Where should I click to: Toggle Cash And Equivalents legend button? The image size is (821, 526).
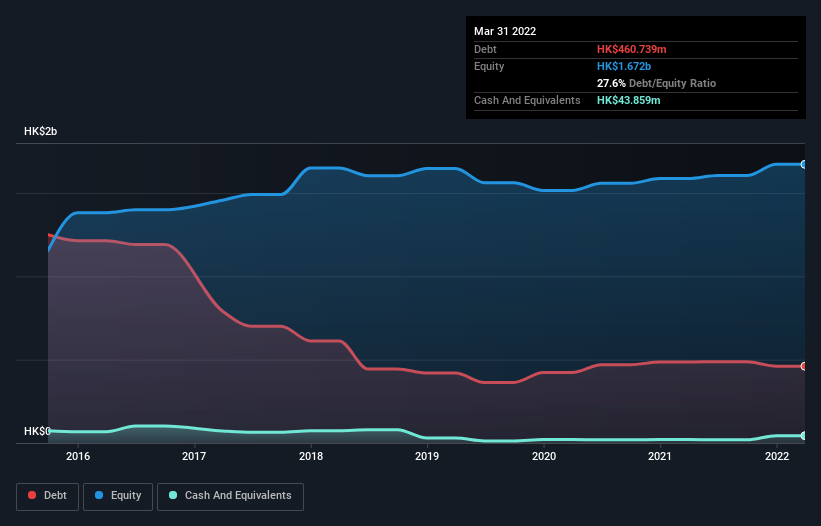[230, 496]
